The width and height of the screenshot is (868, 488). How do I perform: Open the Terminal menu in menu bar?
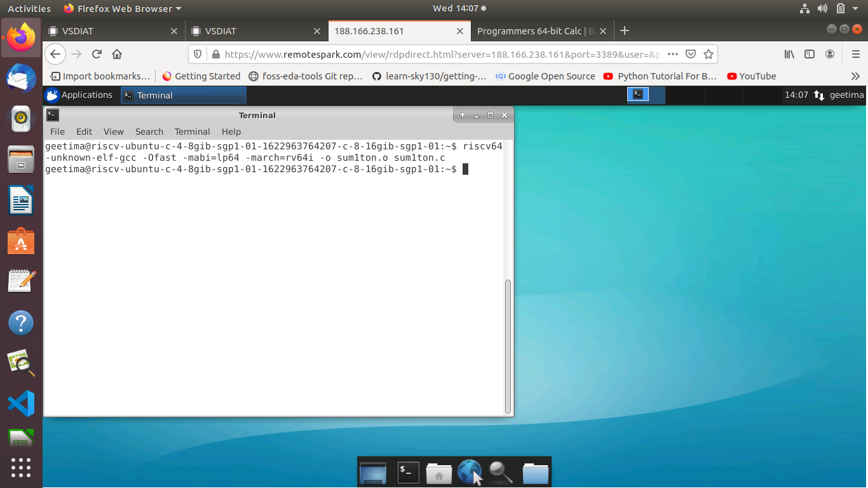(192, 132)
